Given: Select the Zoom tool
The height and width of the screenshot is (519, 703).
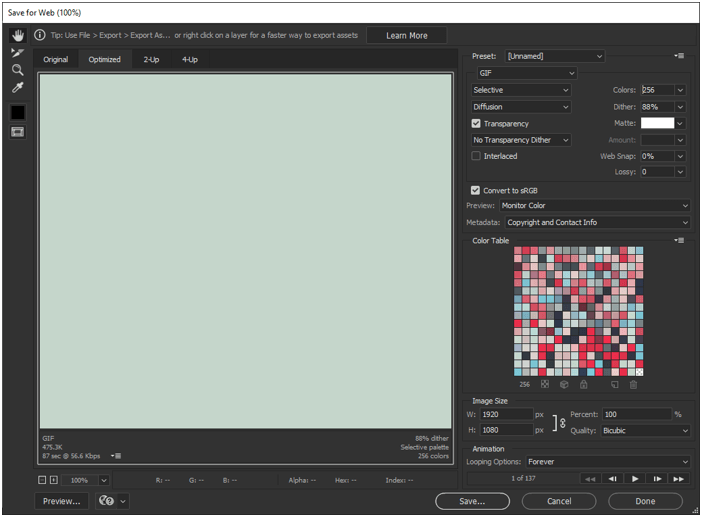Looking at the screenshot, I should click(17, 70).
